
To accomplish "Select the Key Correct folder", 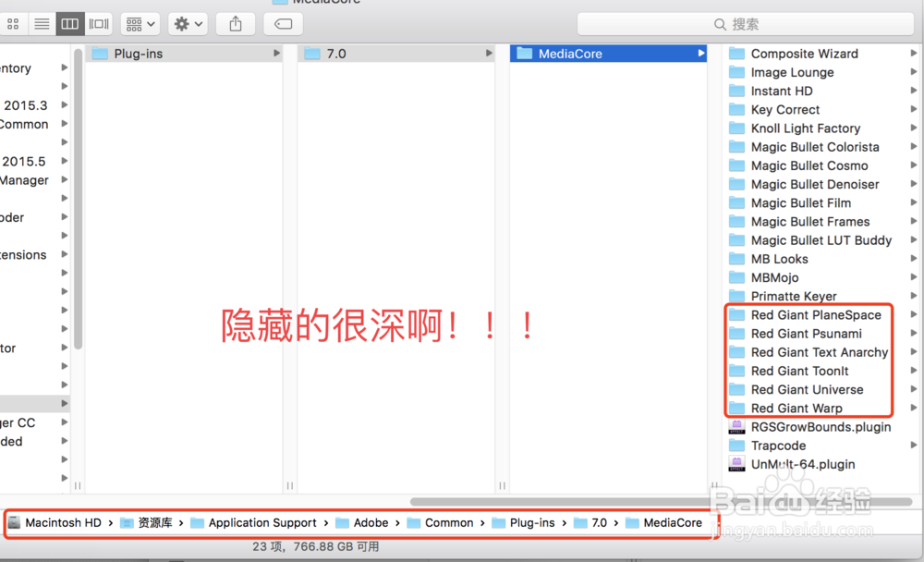I will point(822,110).
